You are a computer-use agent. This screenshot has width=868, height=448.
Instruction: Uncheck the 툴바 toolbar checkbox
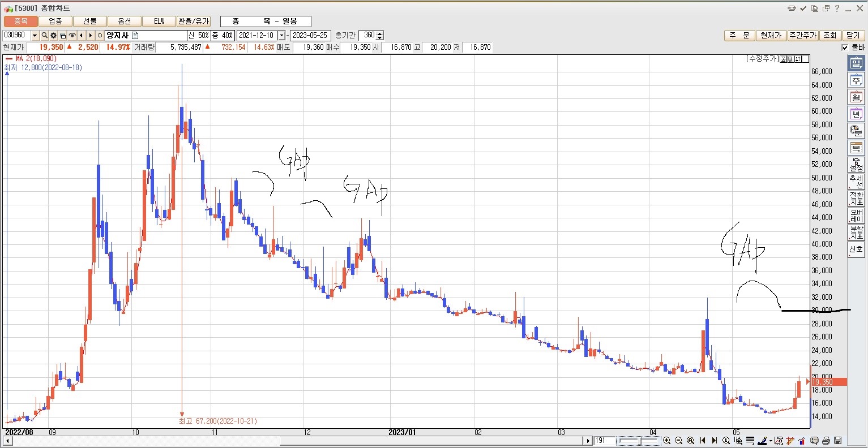click(x=845, y=48)
